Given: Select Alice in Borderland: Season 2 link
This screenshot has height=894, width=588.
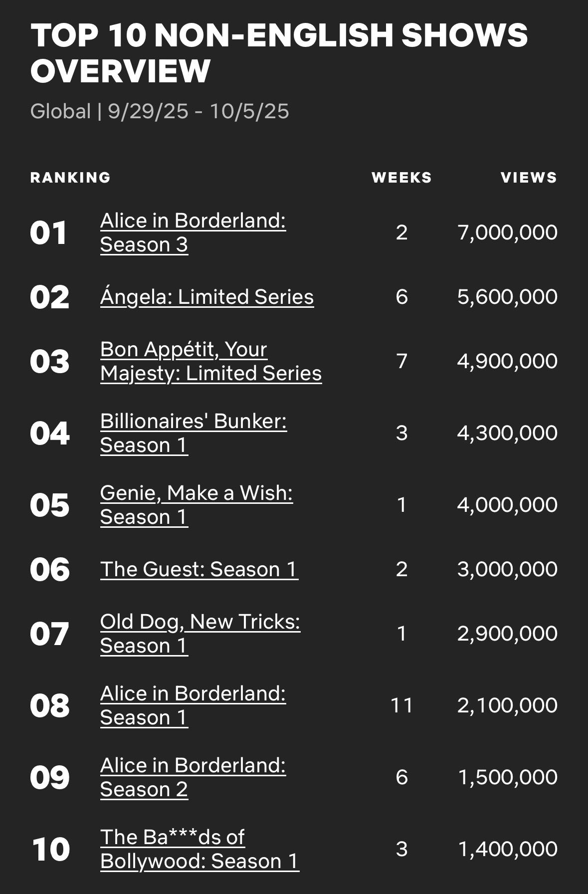Looking at the screenshot, I should 193,777.
